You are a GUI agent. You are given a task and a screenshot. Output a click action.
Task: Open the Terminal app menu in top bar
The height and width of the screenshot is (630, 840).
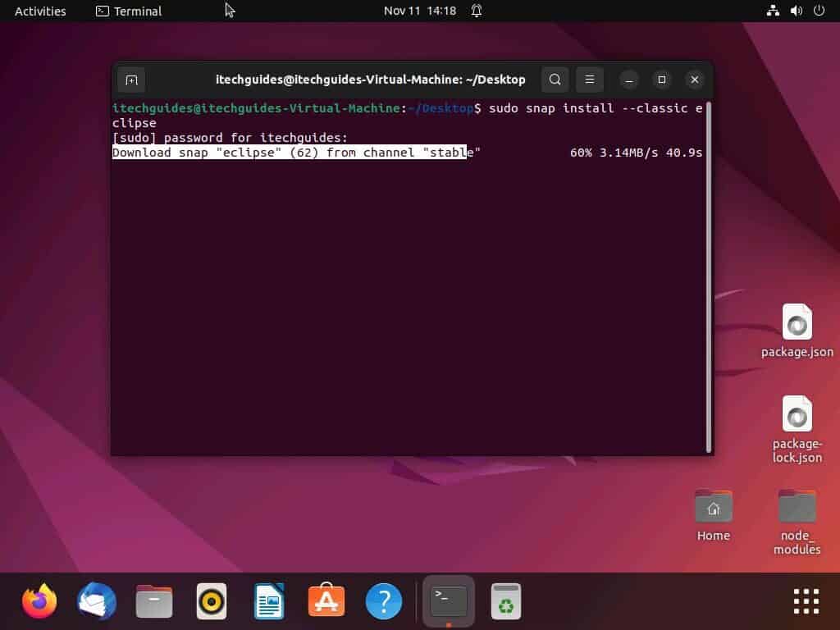[x=129, y=11]
